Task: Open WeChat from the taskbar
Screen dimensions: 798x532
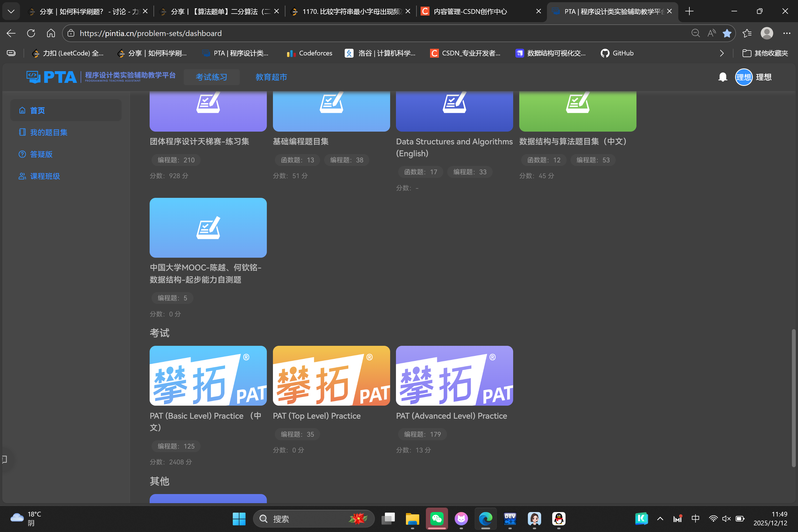Action: pyautogui.click(x=437, y=519)
